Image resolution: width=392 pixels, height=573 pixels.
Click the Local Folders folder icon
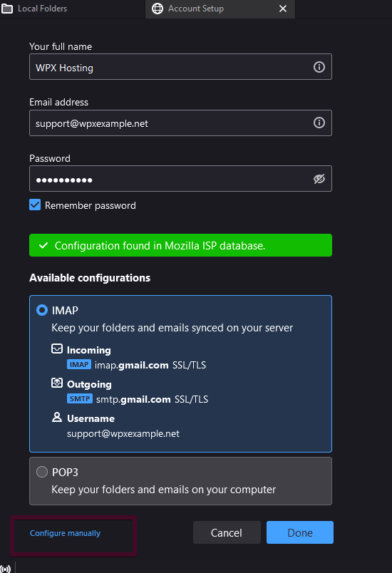pyautogui.click(x=7, y=9)
